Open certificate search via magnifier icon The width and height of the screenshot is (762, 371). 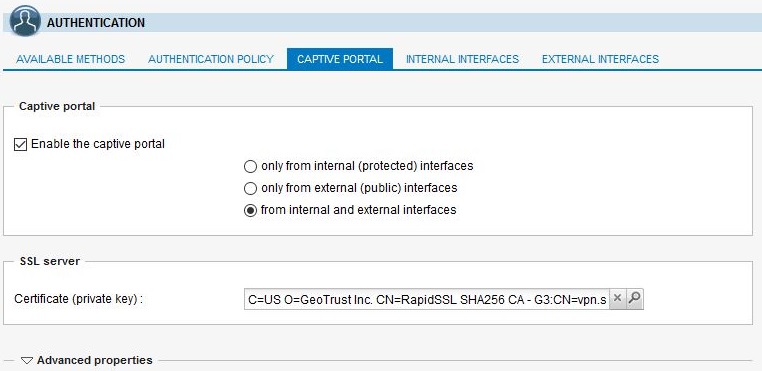coord(634,299)
